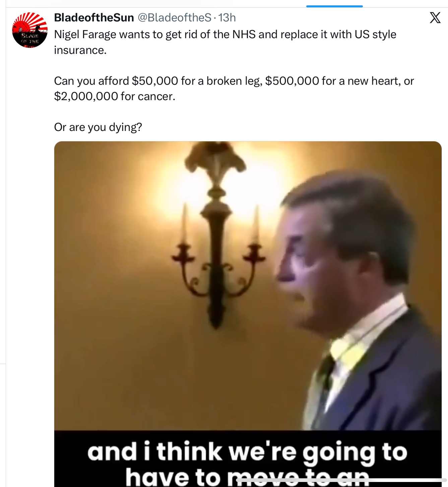Click the 'and i think we're going to' caption
448x487 pixels.
coord(247,452)
